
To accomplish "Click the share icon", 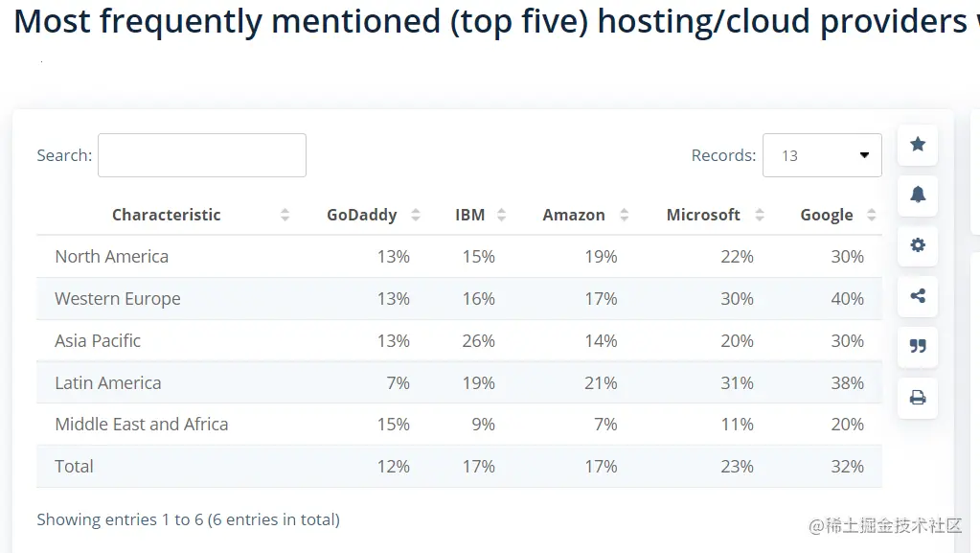I will coord(918,296).
